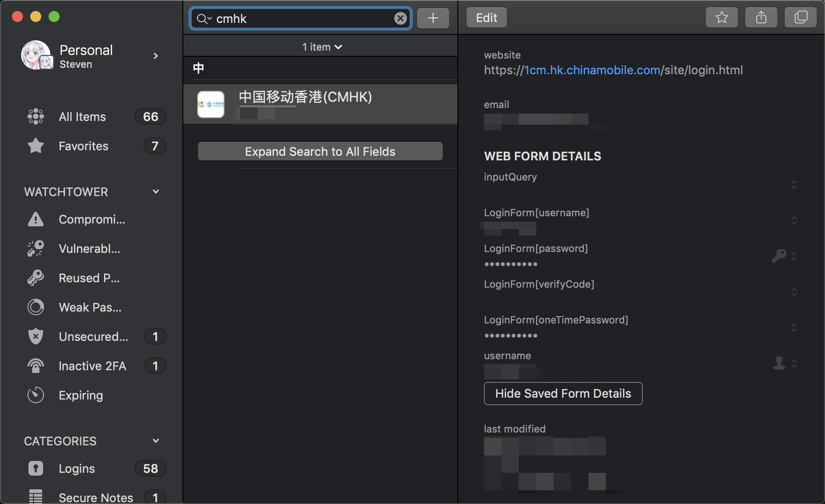Open the Expiring items list
The image size is (825, 504).
coord(81,395)
